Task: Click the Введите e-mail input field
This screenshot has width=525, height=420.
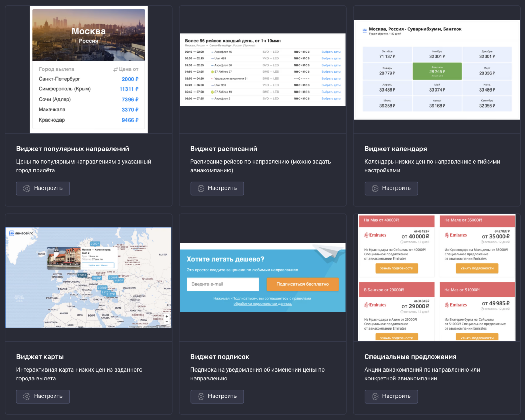Action: pos(223,284)
